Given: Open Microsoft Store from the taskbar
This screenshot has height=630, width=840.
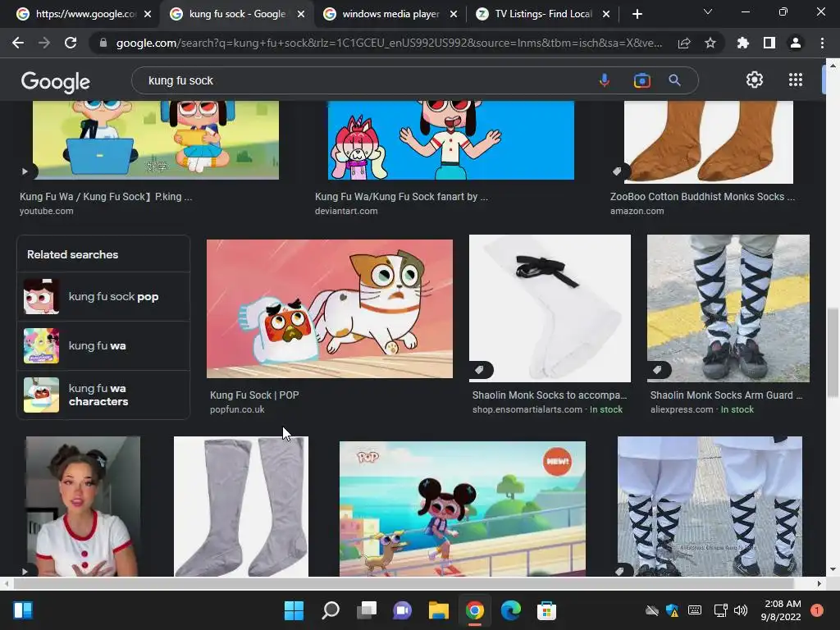Looking at the screenshot, I should [x=547, y=610].
